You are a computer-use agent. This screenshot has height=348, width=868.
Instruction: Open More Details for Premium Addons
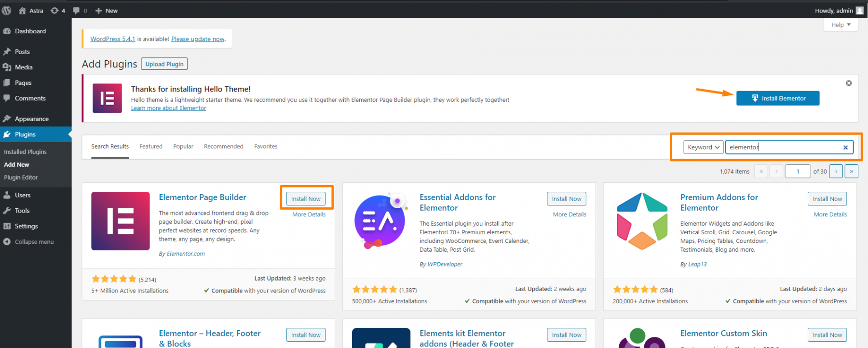click(x=830, y=214)
